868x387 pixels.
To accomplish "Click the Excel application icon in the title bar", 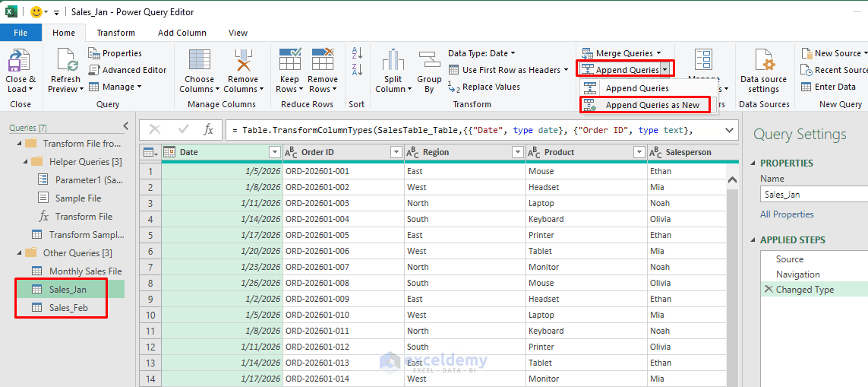I will pyautogui.click(x=11, y=12).
